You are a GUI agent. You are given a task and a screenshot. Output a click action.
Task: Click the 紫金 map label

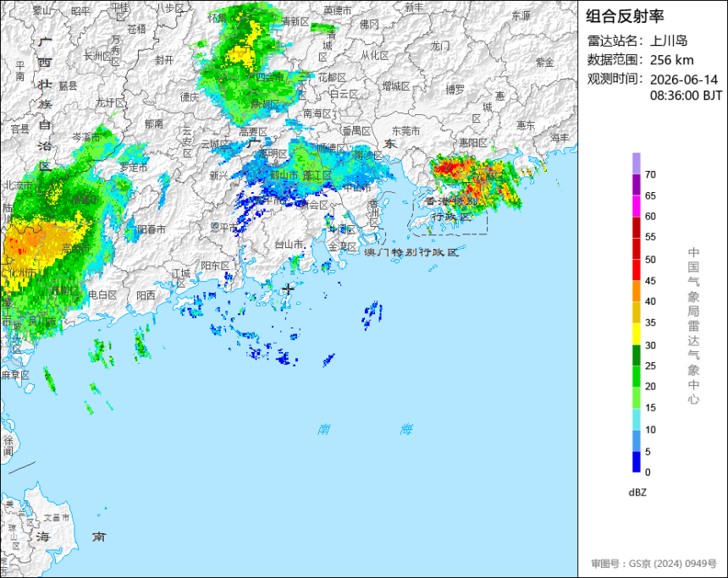(x=545, y=63)
